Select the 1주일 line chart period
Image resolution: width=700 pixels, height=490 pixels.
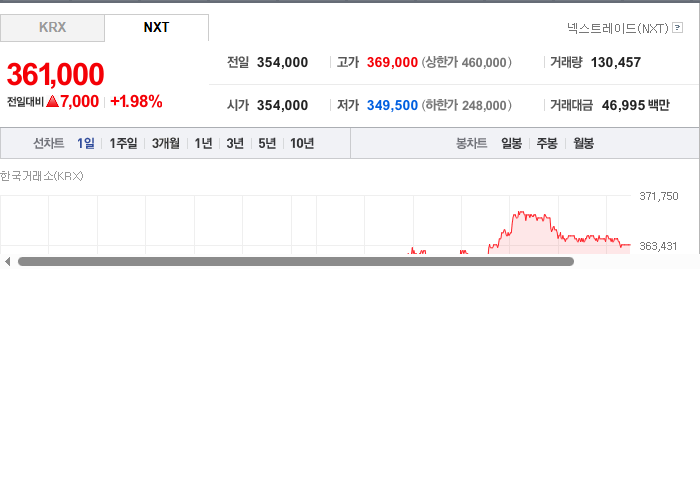click(x=123, y=143)
